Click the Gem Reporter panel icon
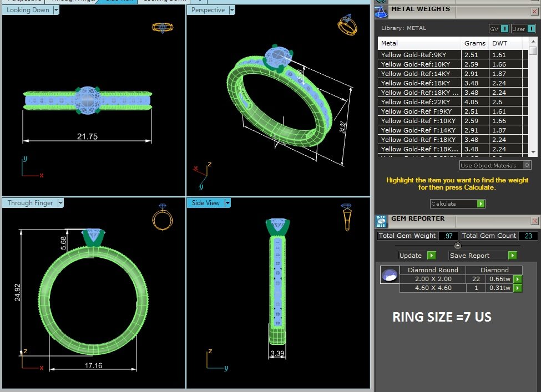This screenshot has height=392, width=541. coord(381,221)
